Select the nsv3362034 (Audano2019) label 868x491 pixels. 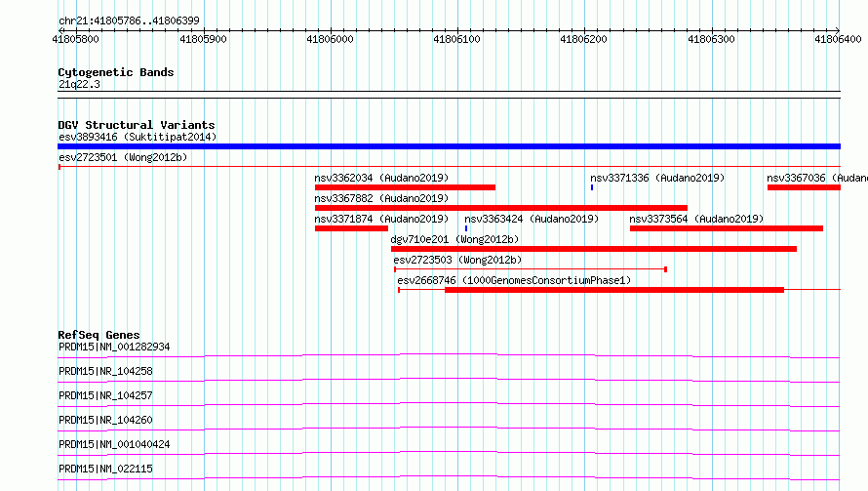[381, 178]
